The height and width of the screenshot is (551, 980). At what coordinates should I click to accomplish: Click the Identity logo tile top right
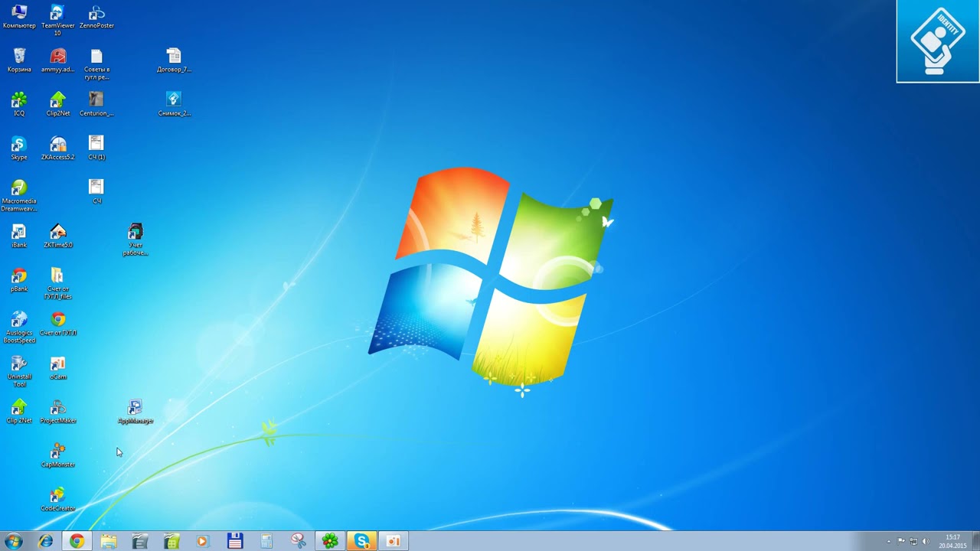[938, 41]
